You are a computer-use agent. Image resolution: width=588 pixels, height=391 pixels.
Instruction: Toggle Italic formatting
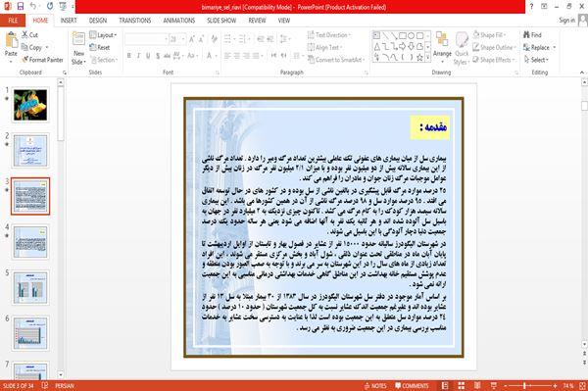pos(138,56)
